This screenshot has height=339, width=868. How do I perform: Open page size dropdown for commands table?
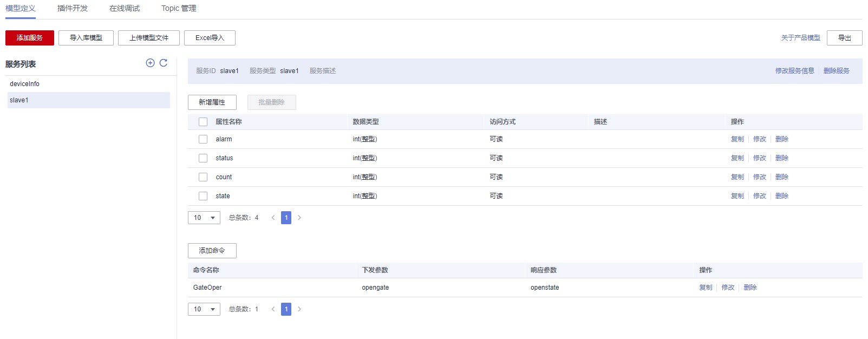tap(204, 309)
